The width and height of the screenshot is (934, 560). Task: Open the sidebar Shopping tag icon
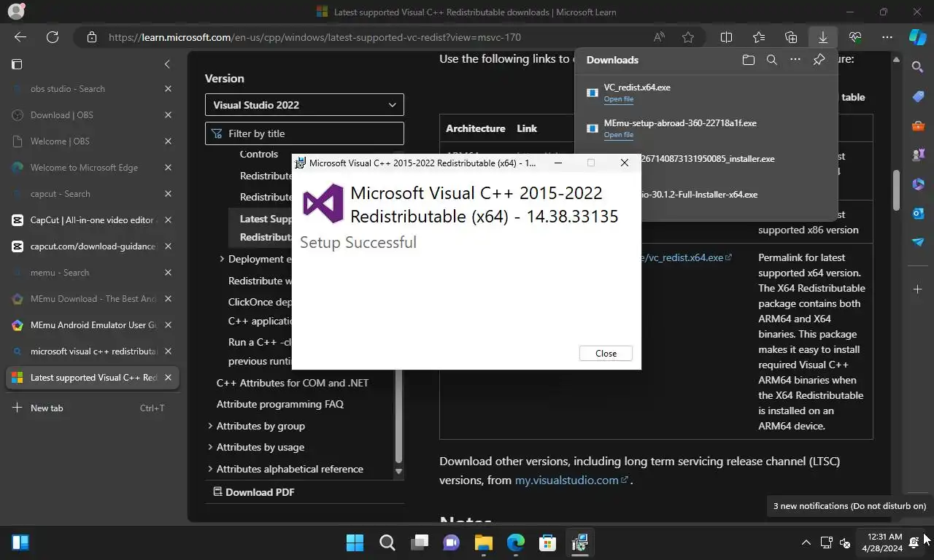pyautogui.click(x=918, y=96)
